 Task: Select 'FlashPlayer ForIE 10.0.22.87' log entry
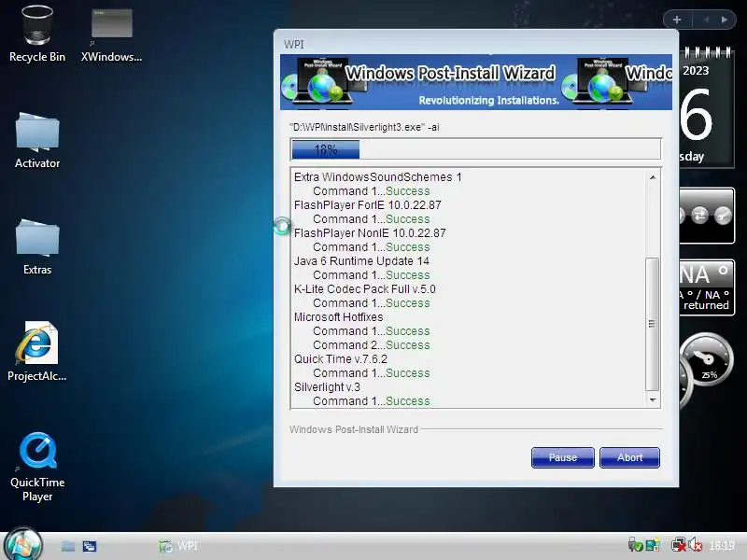[x=367, y=205]
